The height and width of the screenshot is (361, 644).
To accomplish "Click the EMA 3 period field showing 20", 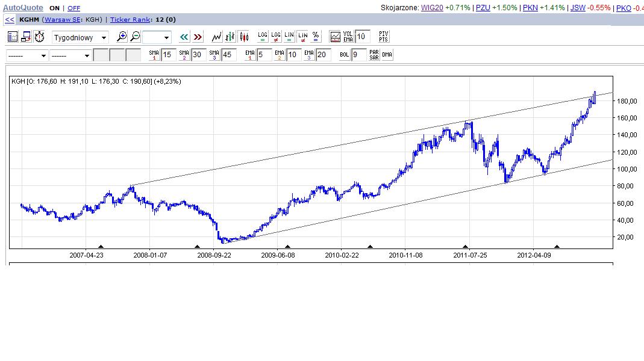I will pos(324,55).
